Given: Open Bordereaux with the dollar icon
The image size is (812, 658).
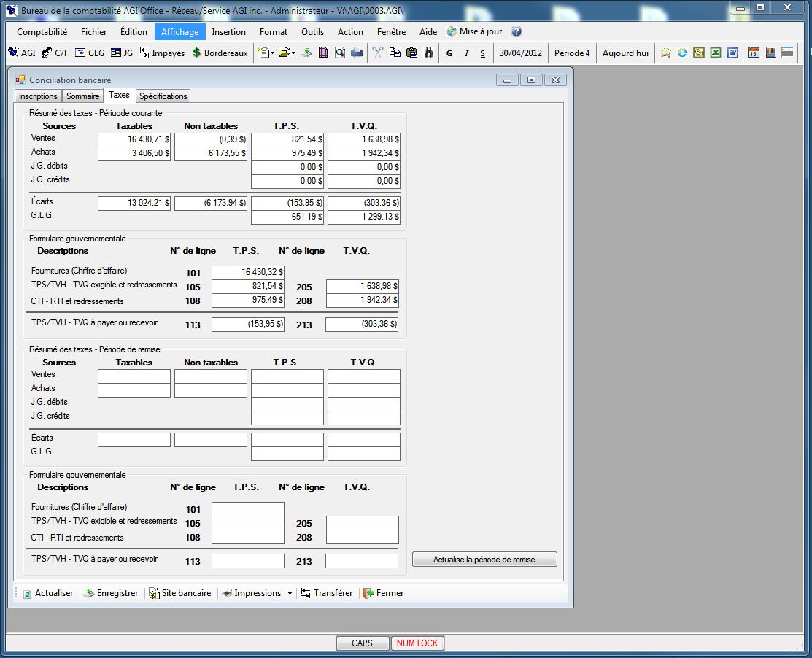Looking at the screenshot, I should coord(220,53).
